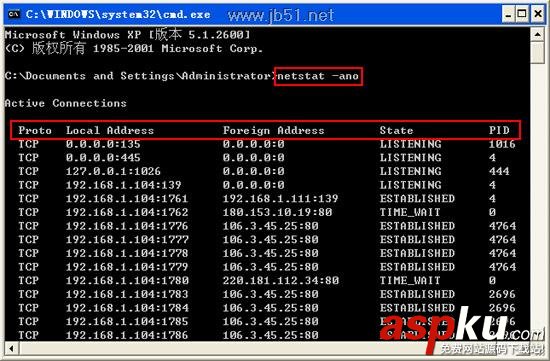This screenshot has height=361, width=550.
Task: Click local address 127.0.0.1:1026
Action: pos(113,172)
